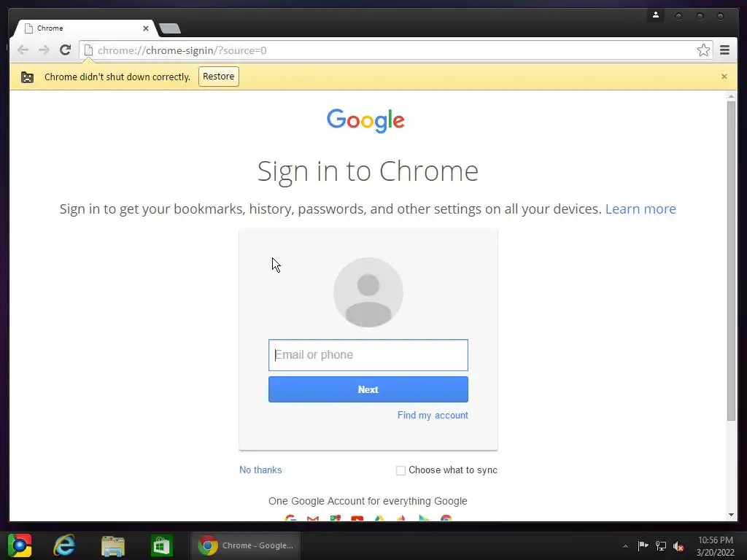Click the browser forward arrow
This screenshot has width=747, height=560.
pos(44,50)
